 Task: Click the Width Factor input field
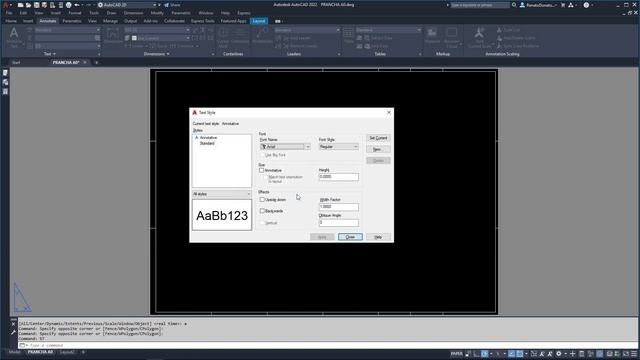[338, 207]
